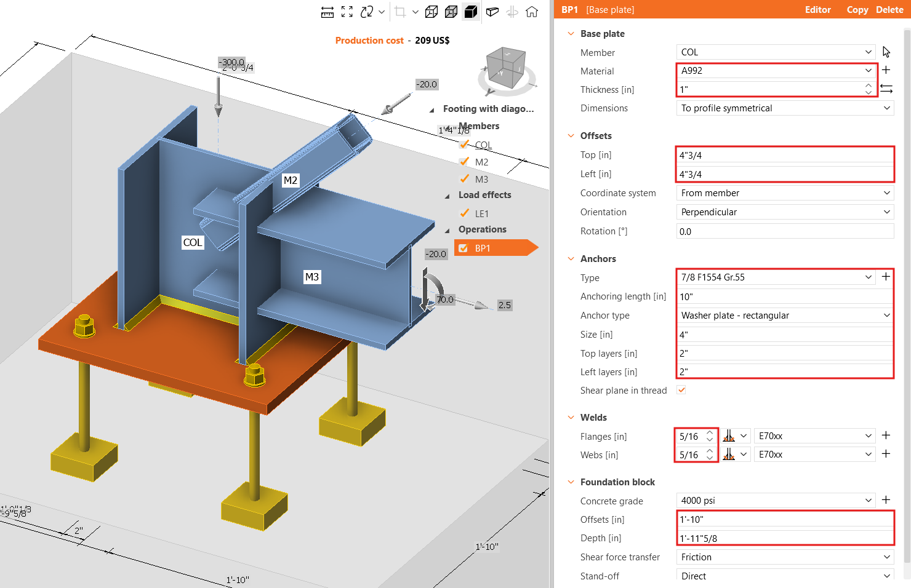Viewport: 911px width, 588px height.
Task: Open the Editor menu
Action: coord(818,10)
